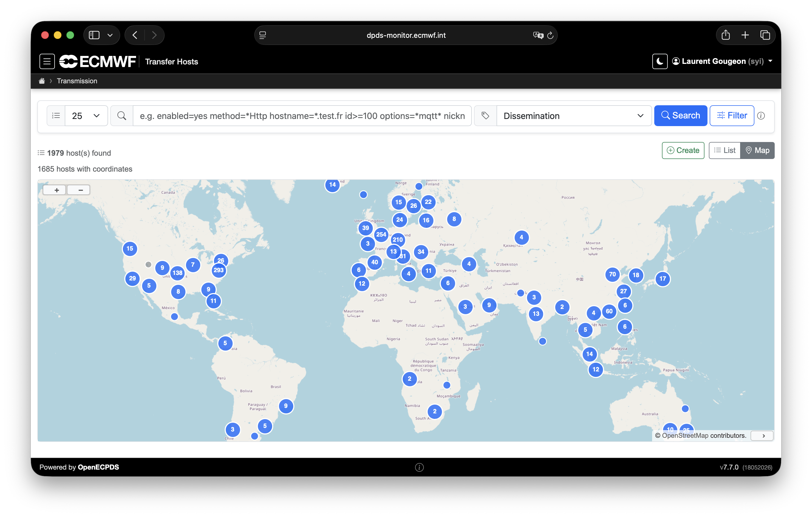Switch to List view
Screen dimensions: 812x517
click(724, 150)
